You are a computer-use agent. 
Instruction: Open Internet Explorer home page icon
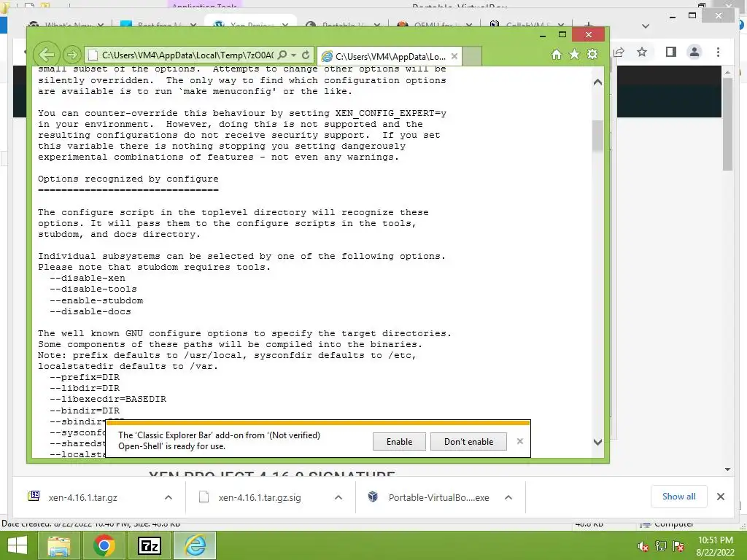click(x=556, y=55)
